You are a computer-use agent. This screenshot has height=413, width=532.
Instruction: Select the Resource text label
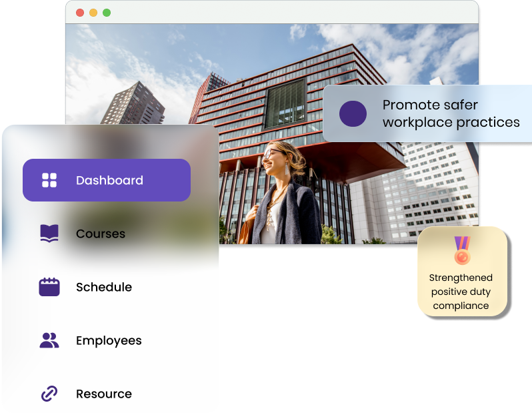tap(104, 394)
